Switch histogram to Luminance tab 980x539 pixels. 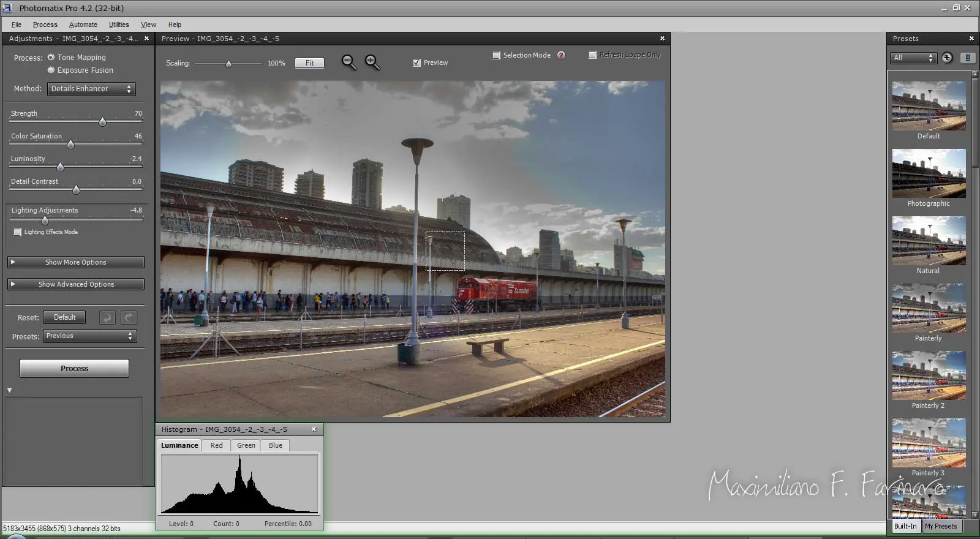[179, 445]
